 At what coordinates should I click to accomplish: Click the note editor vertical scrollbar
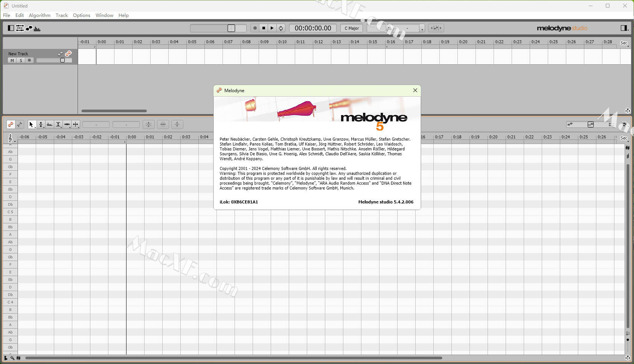(628, 246)
